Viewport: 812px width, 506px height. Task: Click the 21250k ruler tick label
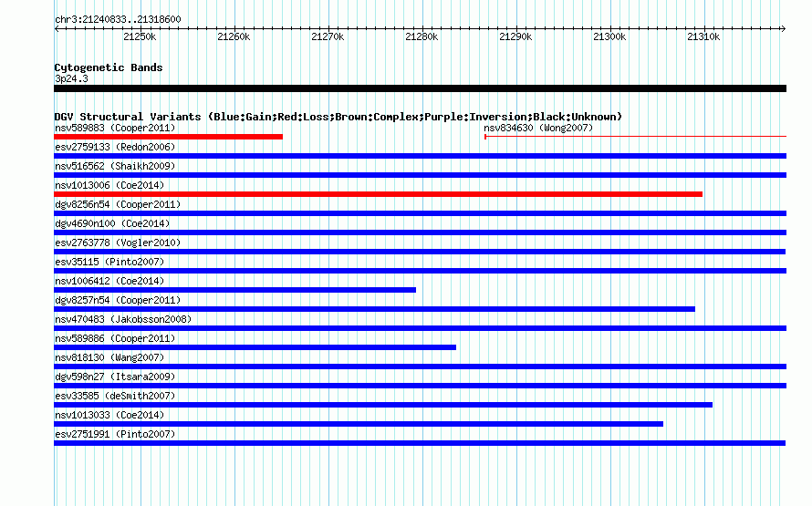coord(140,36)
